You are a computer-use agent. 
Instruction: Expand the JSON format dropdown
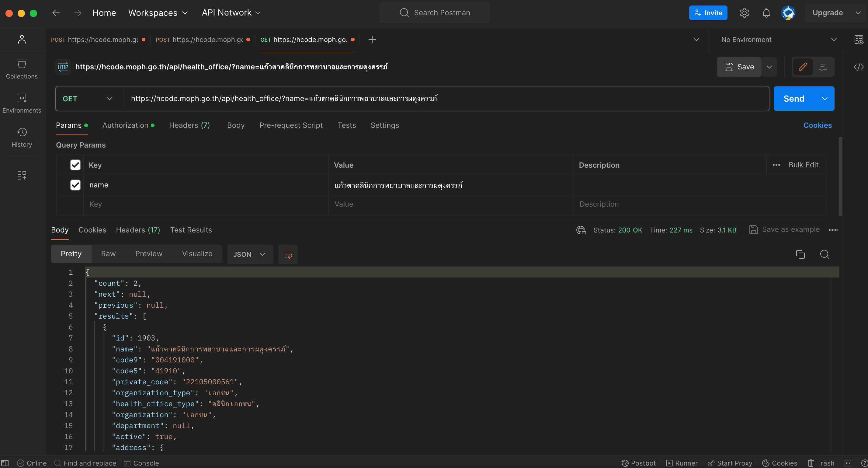point(250,254)
